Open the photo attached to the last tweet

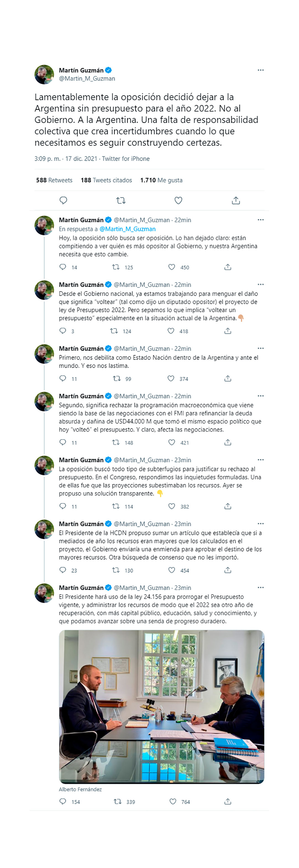click(161, 707)
